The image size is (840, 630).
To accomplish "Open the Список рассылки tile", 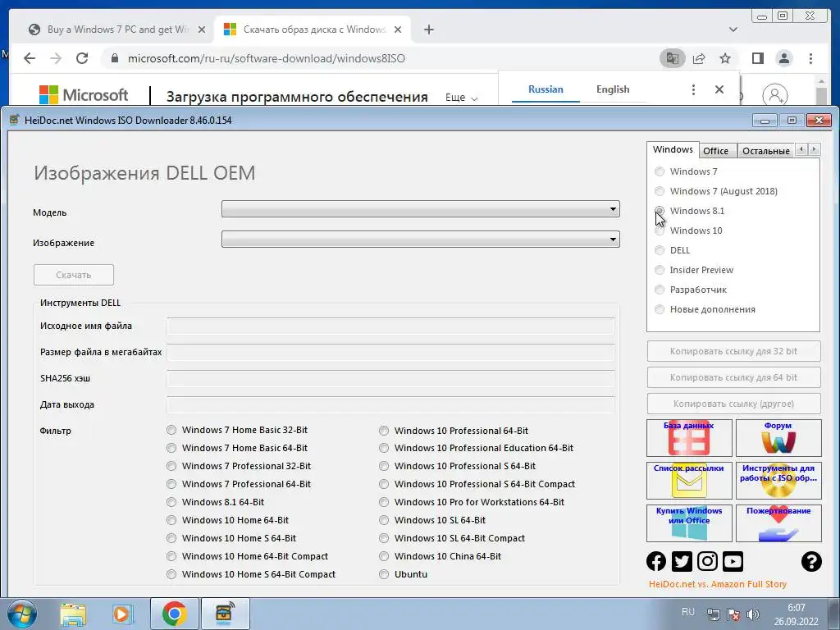I will [689, 481].
